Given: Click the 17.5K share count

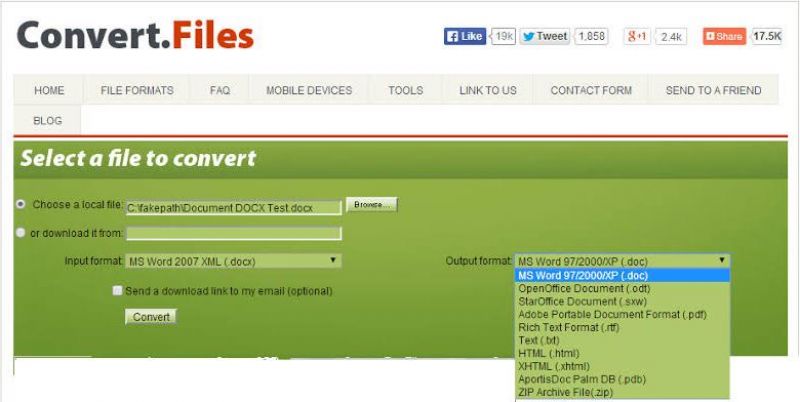Looking at the screenshot, I should pyautogui.click(x=767, y=36).
